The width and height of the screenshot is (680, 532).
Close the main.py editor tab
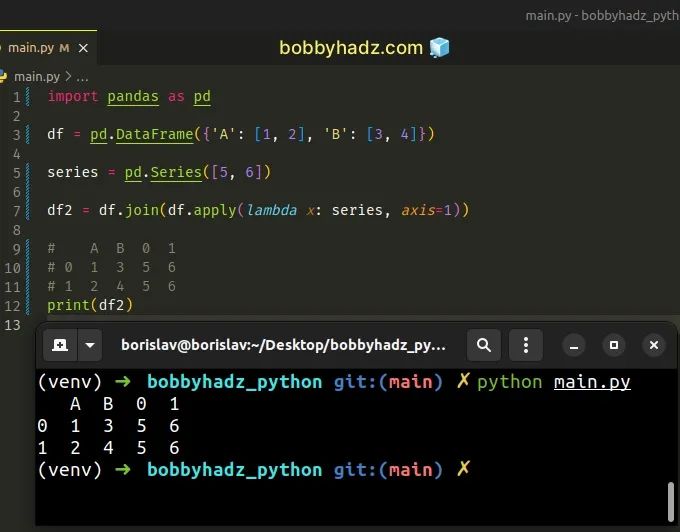pos(83,48)
